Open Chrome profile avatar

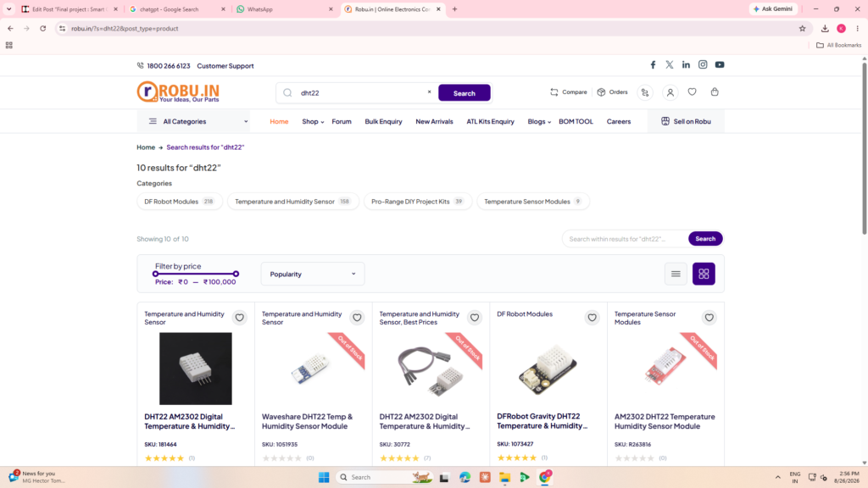(842, 28)
